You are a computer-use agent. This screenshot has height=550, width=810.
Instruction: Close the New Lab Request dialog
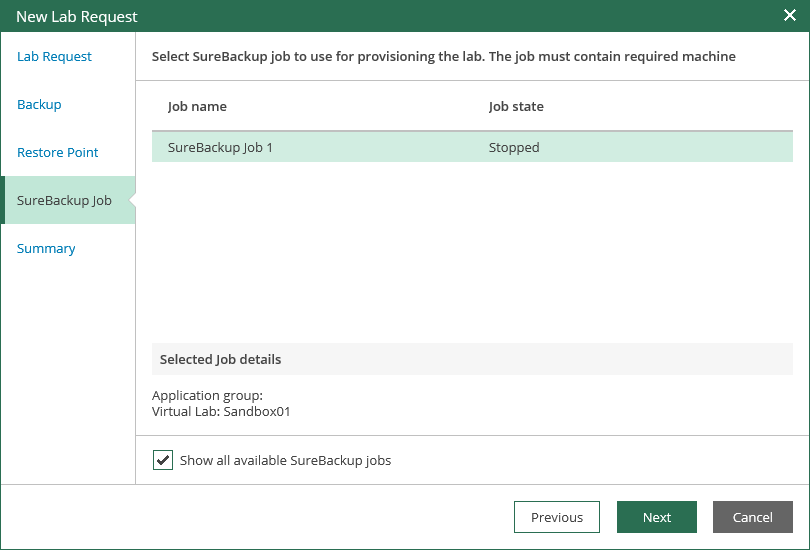(x=789, y=15)
